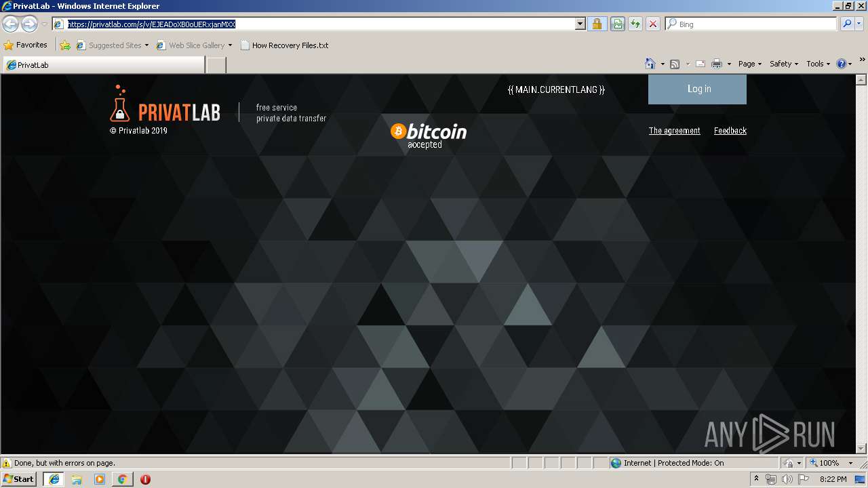Toggle the Compatibility View icon

coord(618,24)
